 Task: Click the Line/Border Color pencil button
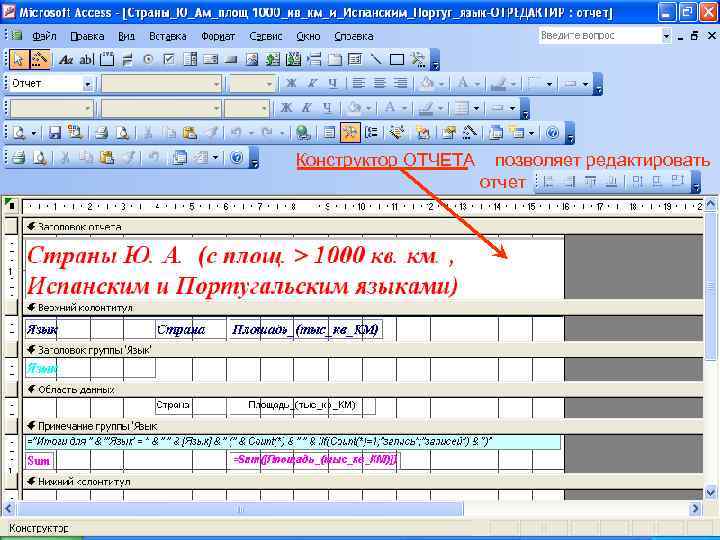(x=498, y=84)
